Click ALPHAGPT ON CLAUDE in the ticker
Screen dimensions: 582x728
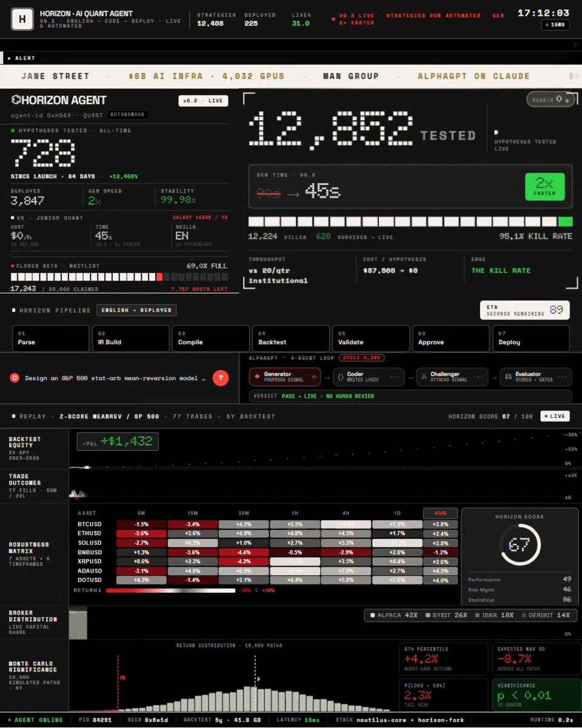473,76
